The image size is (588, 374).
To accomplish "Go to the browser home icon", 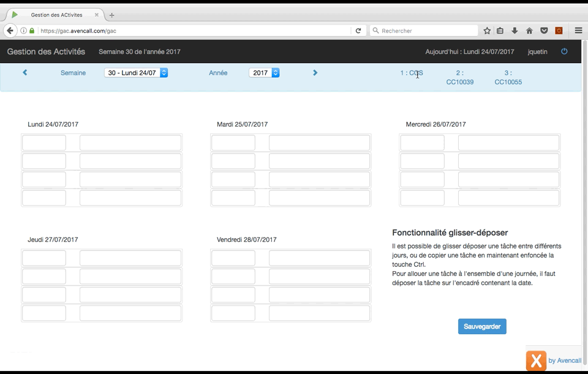I will (x=529, y=31).
